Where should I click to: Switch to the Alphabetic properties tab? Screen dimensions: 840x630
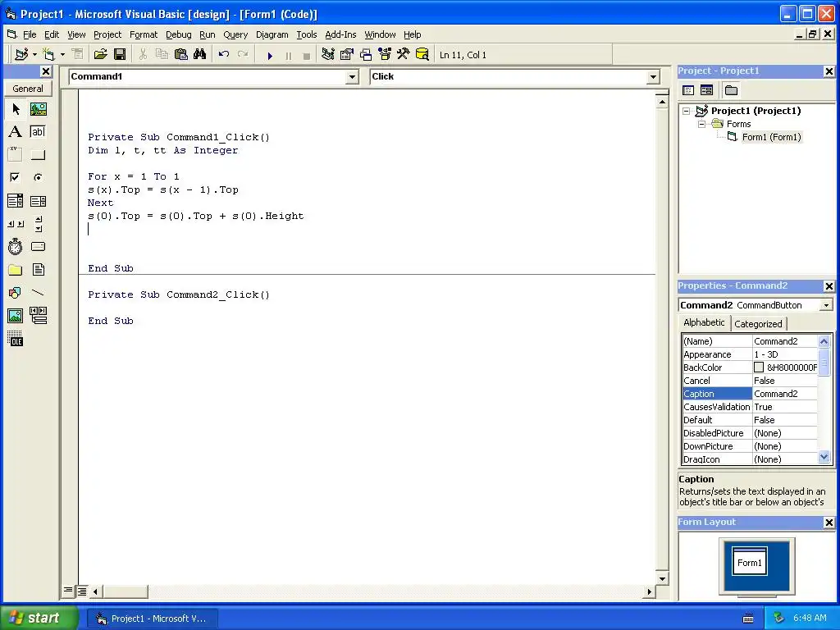[x=704, y=322]
